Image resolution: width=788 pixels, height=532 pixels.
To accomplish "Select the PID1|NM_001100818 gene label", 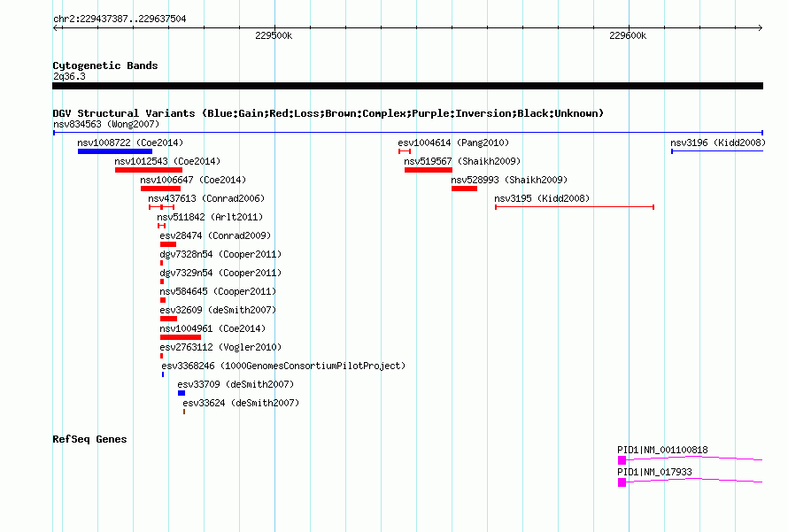I will [662, 450].
